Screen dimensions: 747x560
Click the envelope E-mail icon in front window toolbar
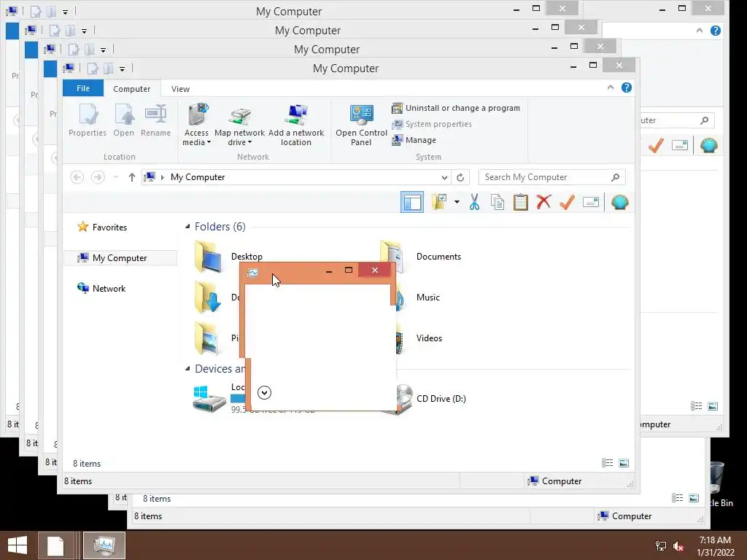tap(590, 202)
